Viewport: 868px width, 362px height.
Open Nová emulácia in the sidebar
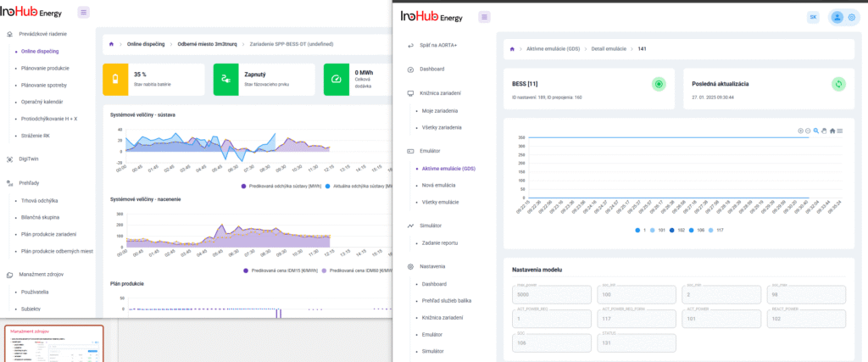click(x=438, y=185)
